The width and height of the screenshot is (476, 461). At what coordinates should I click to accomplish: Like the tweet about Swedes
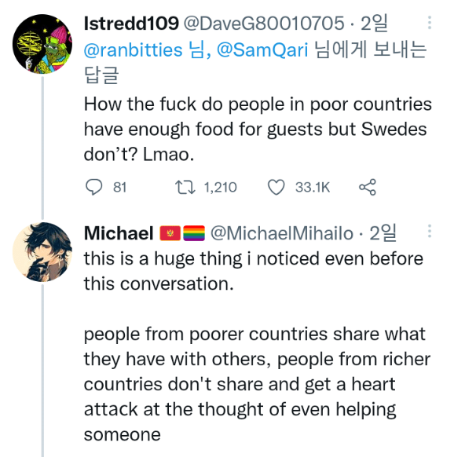pyautogui.click(x=276, y=187)
